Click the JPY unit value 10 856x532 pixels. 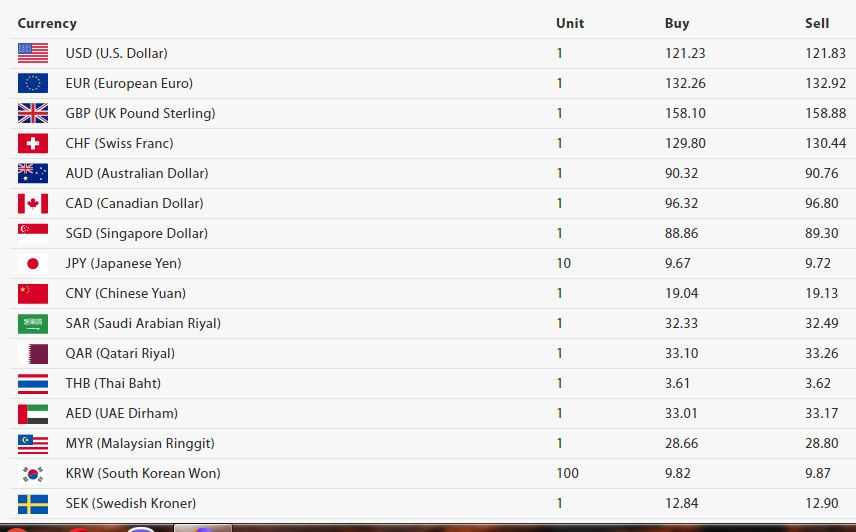[x=563, y=264]
